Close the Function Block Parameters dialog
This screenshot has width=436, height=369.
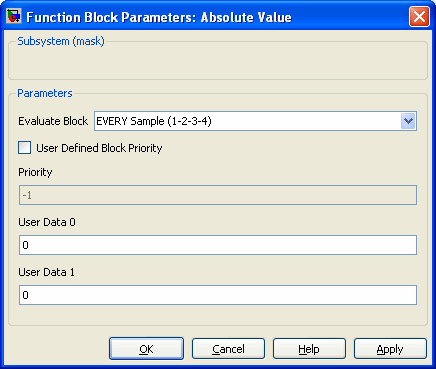pos(419,17)
